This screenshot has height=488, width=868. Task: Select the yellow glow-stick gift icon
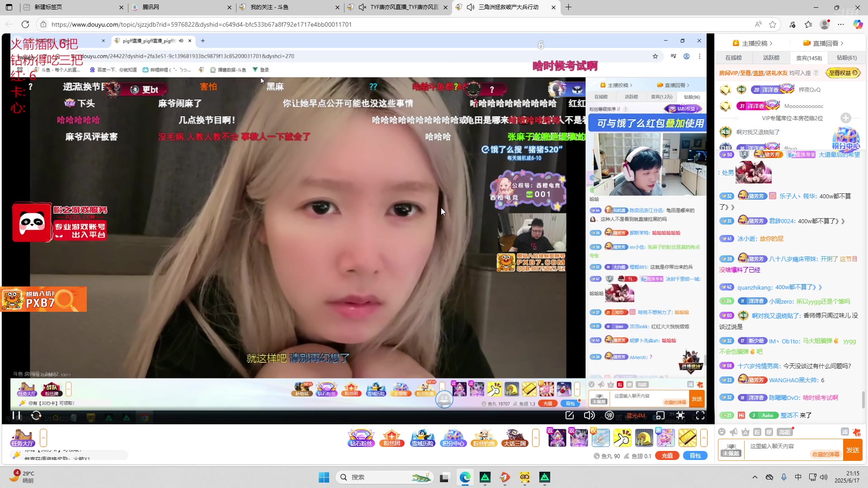click(x=622, y=438)
